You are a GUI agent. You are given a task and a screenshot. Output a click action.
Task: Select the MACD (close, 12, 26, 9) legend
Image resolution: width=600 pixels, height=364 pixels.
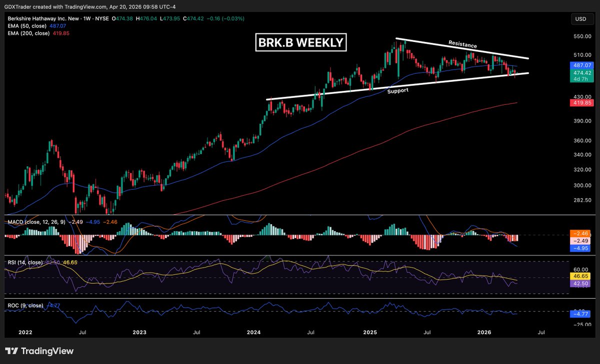(35, 221)
